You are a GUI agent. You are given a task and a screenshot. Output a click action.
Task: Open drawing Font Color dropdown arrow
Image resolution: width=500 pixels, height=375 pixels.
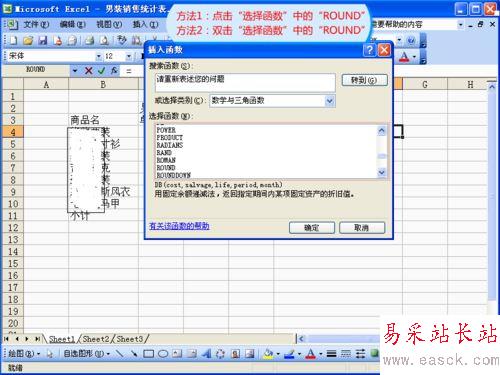[320, 354]
